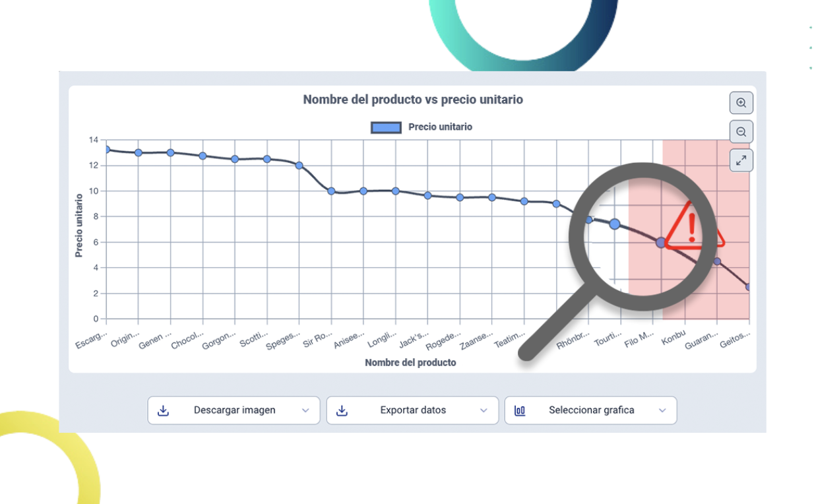Click chevron arrow on Descargar imagen
This screenshot has height=504, width=814.
point(305,410)
